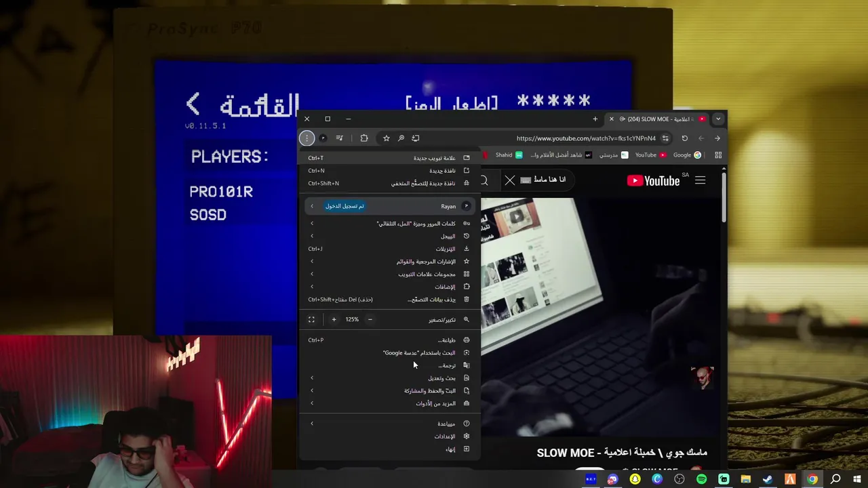Screen dimensions: 868x488
Task: Open the YouTube hamburger guide menu
Action: 701,180
